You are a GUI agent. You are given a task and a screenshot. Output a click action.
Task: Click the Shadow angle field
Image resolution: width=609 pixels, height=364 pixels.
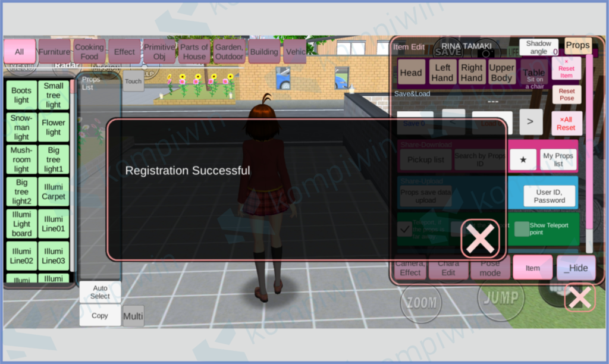click(x=539, y=48)
